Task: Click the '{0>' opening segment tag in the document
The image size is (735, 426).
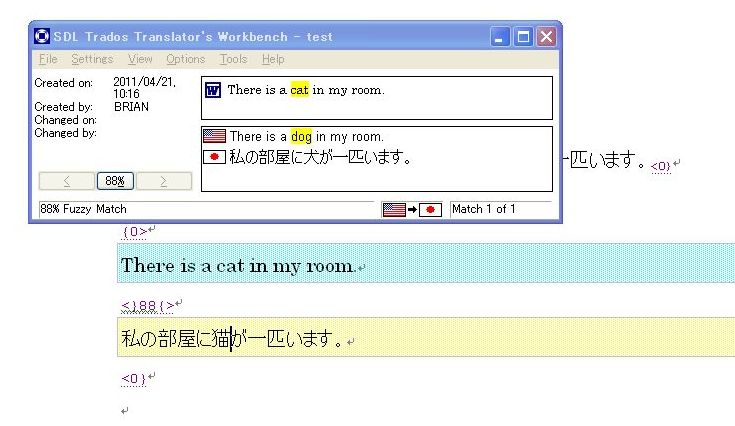Action: [135, 232]
